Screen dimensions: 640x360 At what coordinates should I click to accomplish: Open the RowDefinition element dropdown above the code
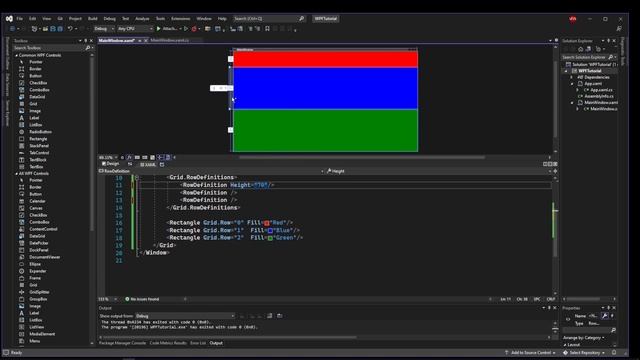point(212,171)
